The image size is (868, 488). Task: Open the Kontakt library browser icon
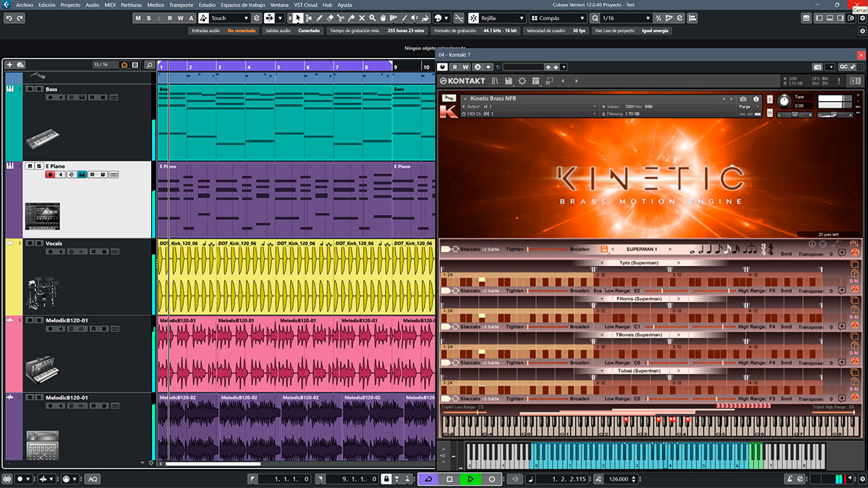point(495,80)
